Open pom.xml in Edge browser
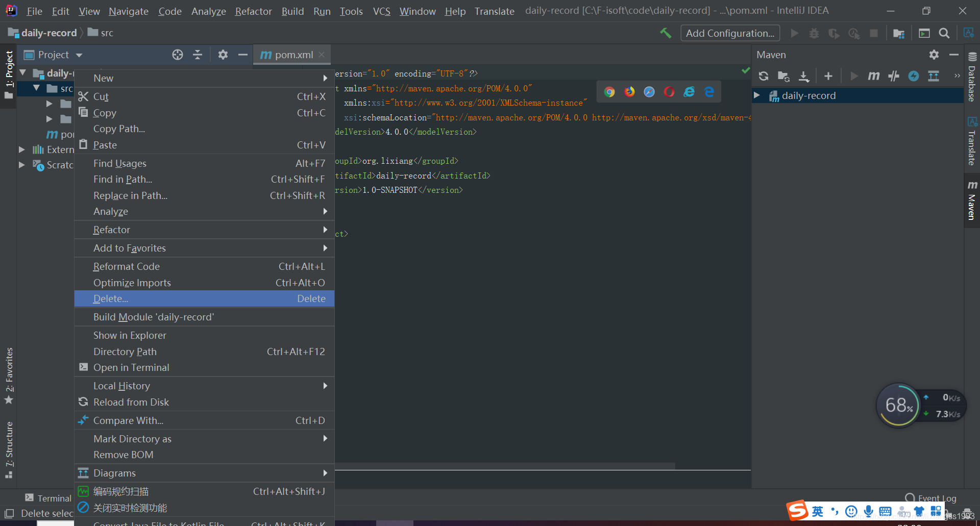 tap(709, 92)
